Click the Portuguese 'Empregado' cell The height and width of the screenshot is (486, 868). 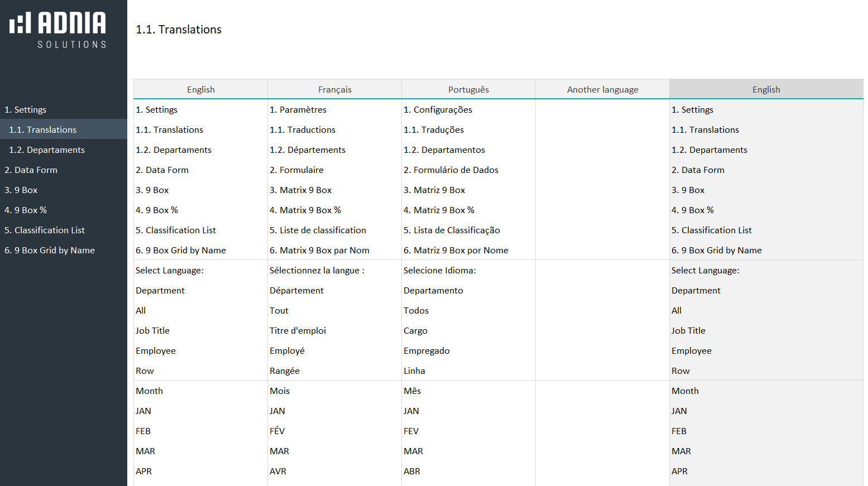tap(426, 351)
